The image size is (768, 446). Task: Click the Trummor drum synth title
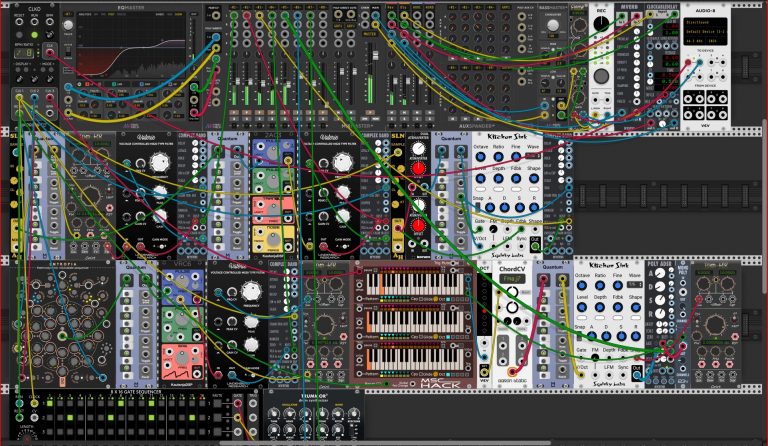click(314, 396)
